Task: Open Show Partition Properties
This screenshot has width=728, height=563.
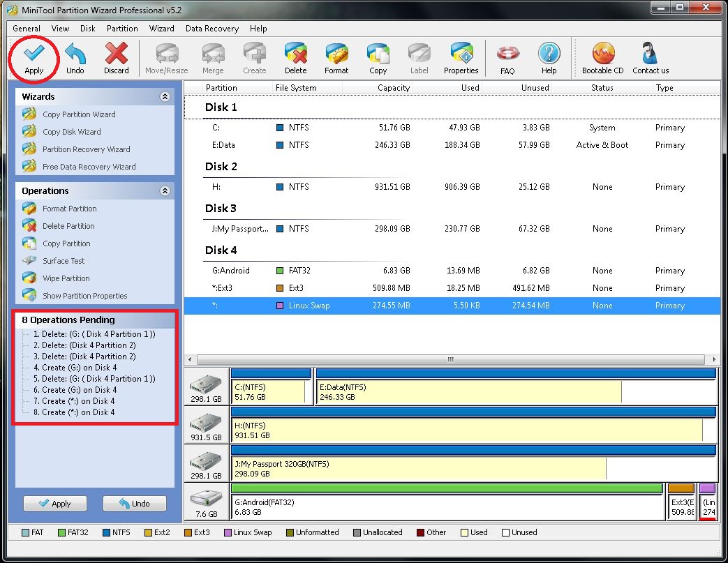Action: tap(85, 296)
